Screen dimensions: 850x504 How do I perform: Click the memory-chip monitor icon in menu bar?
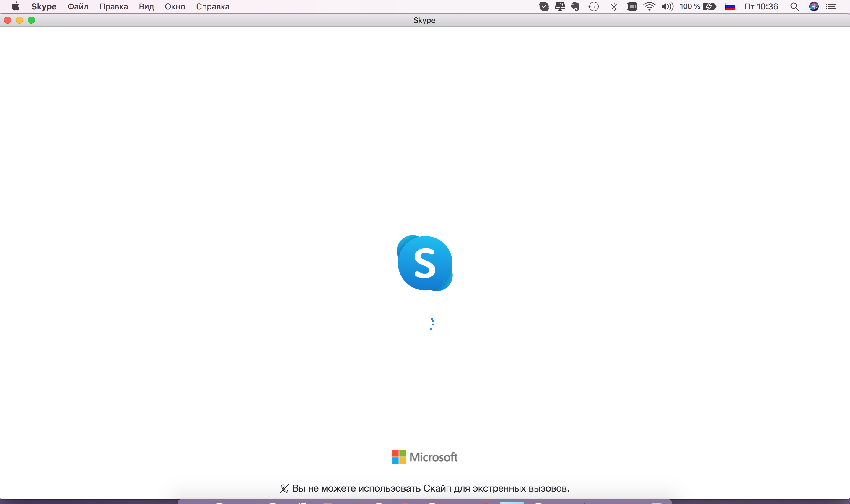(x=632, y=6)
